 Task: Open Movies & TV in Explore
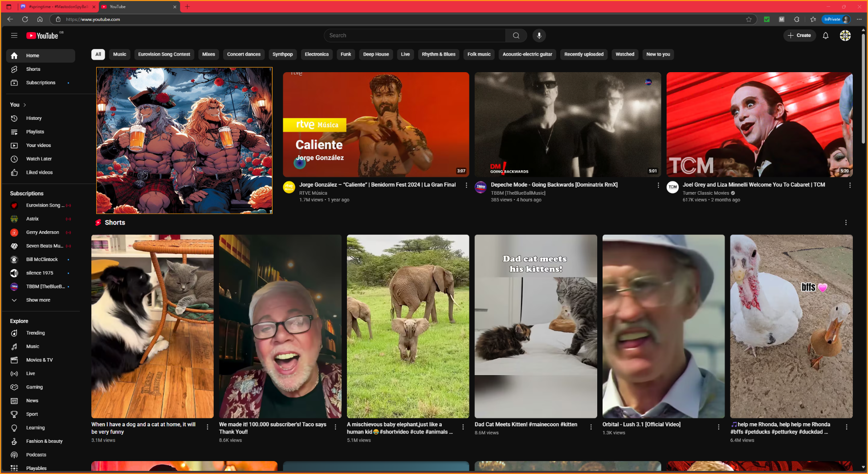[x=41, y=360]
